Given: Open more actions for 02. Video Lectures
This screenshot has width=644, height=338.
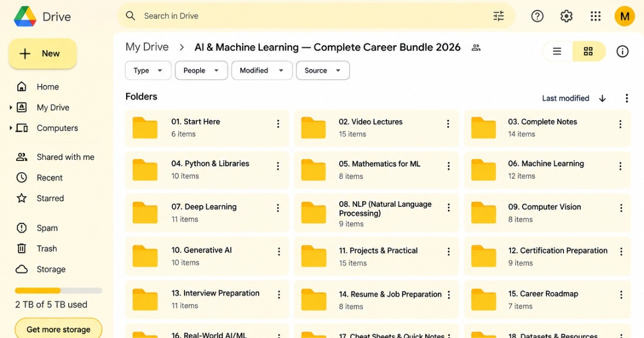Looking at the screenshot, I should click(448, 124).
